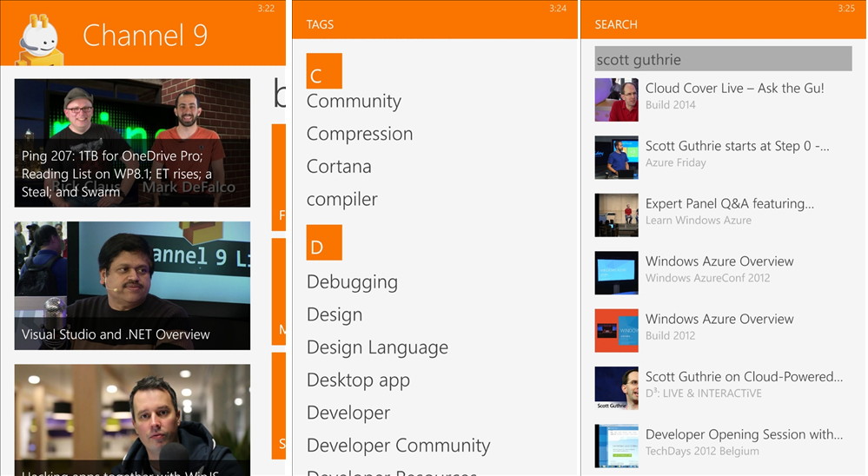Tap the SEARCH page header

point(616,24)
